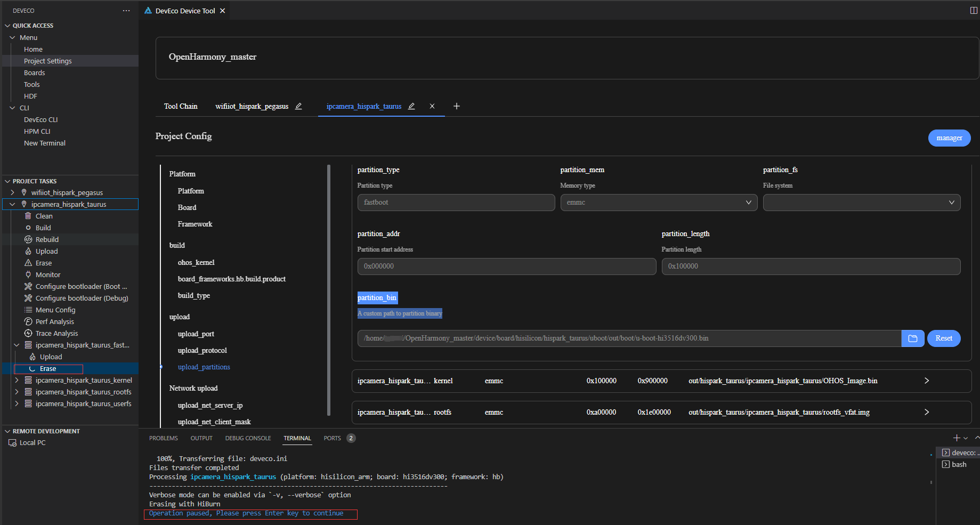Launch New Terminal from CLI menu
This screenshot has height=525, width=980.
[45, 143]
